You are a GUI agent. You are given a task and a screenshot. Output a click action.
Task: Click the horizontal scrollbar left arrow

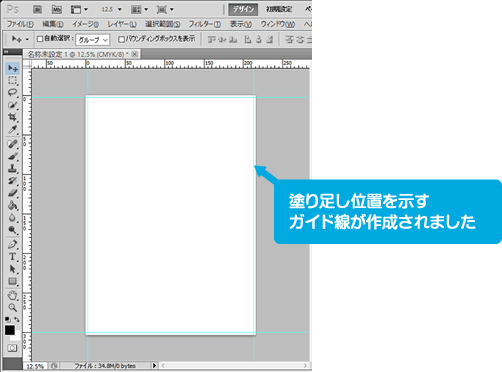click(x=163, y=366)
